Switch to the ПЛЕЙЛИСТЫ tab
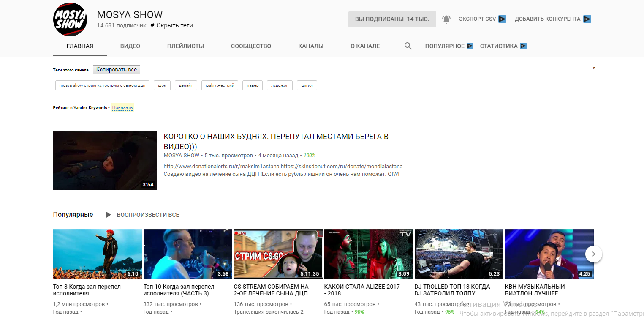This screenshot has width=644, height=328. click(x=185, y=46)
